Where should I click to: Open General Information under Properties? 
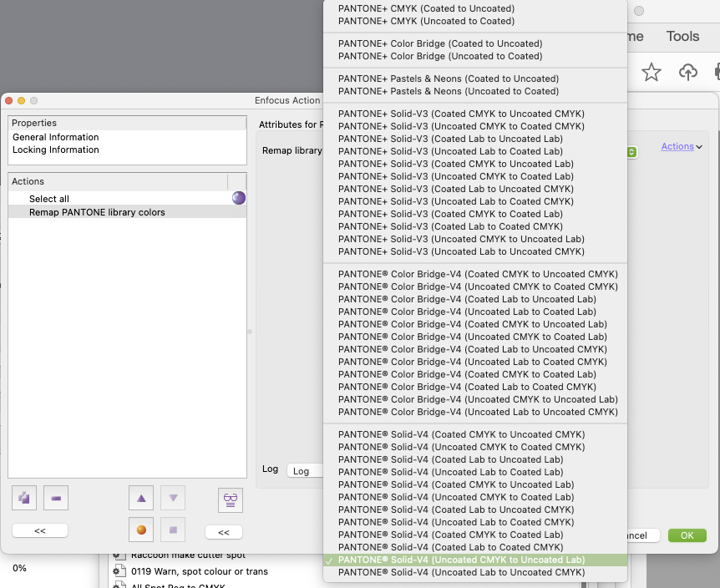click(53, 137)
